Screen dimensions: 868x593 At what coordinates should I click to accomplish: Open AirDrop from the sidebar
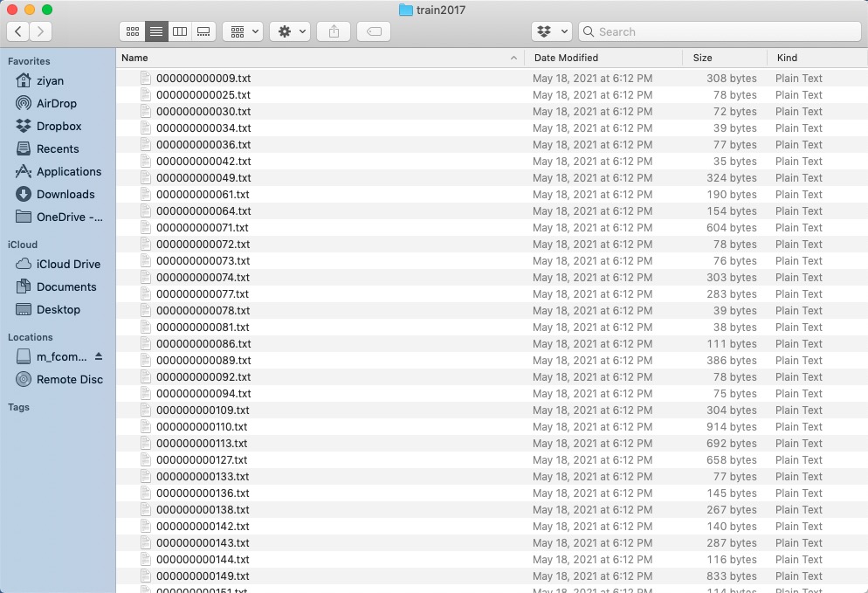[57, 103]
